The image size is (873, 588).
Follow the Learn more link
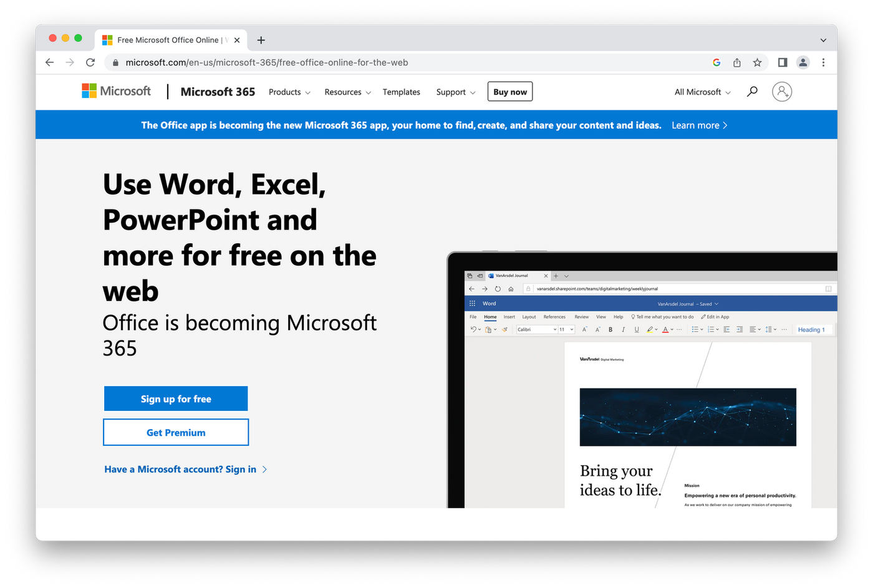coord(698,125)
